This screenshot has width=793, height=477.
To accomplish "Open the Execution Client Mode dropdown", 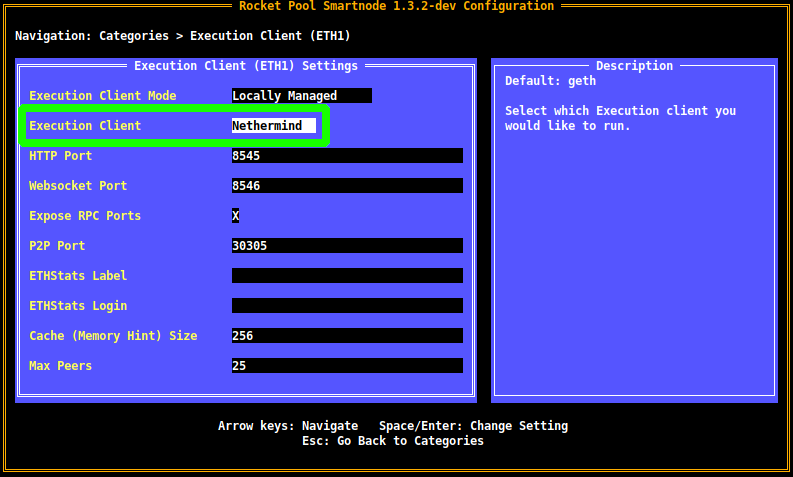I will point(301,96).
